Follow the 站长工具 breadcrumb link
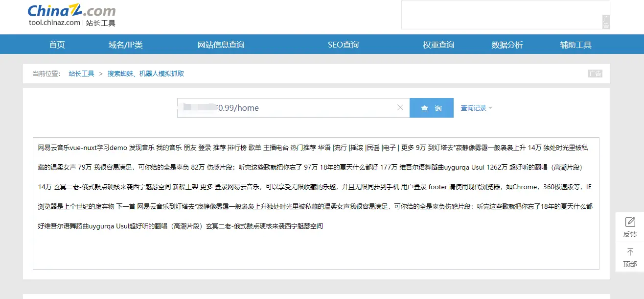The image size is (644, 299). pyautogui.click(x=81, y=74)
